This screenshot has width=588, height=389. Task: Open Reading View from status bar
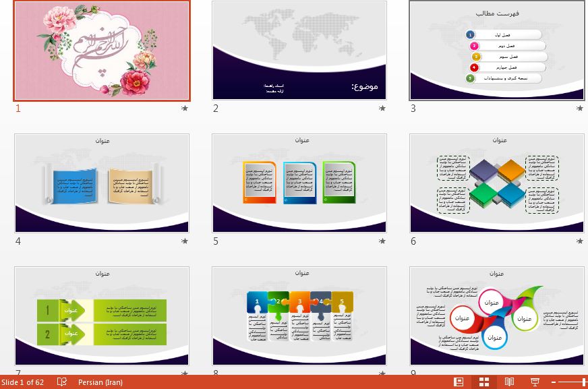(510, 382)
